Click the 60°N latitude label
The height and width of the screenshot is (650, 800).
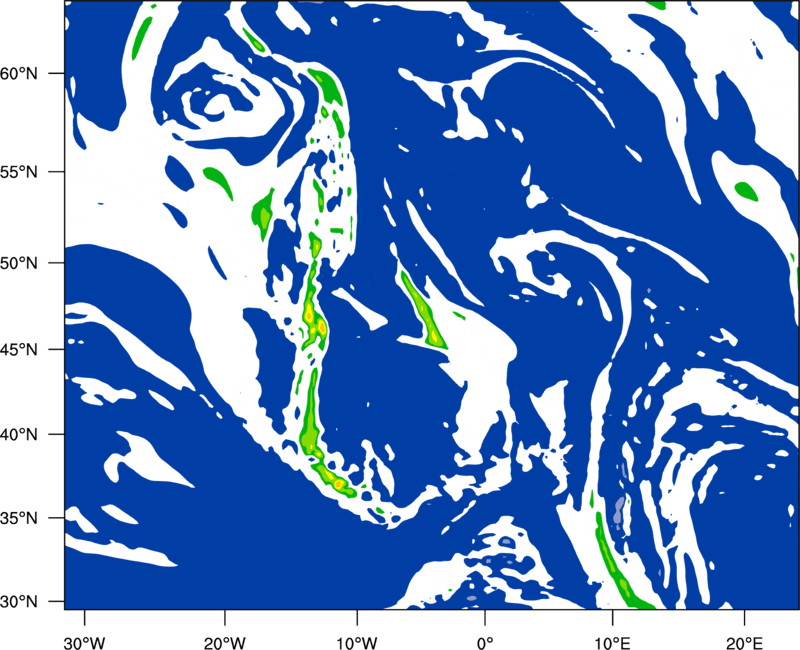pyautogui.click(x=19, y=73)
